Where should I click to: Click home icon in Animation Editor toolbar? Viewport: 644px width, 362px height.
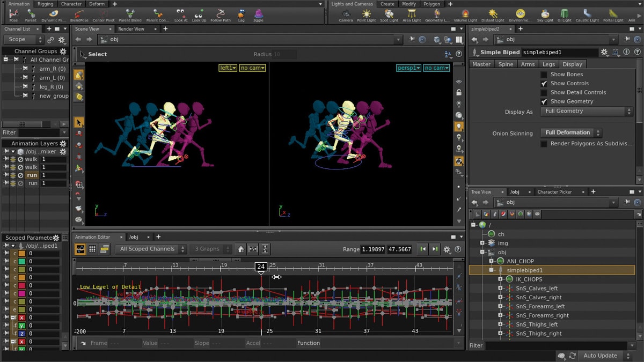click(x=241, y=249)
